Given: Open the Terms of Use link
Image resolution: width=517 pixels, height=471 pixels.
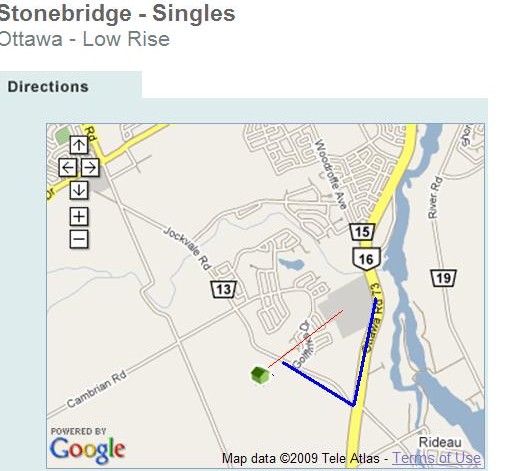Looking at the screenshot, I should [436, 458].
